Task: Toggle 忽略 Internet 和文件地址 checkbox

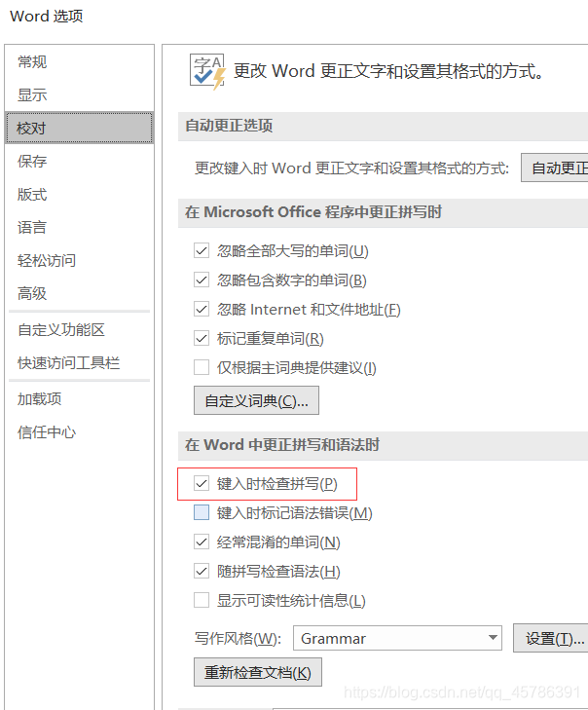Action: [202, 310]
